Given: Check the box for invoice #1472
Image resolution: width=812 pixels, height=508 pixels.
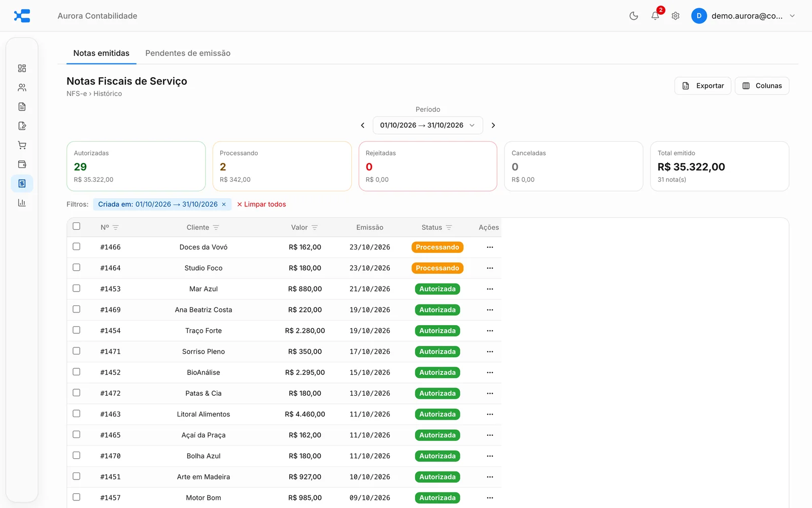Looking at the screenshot, I should click(x=77, y=393).
